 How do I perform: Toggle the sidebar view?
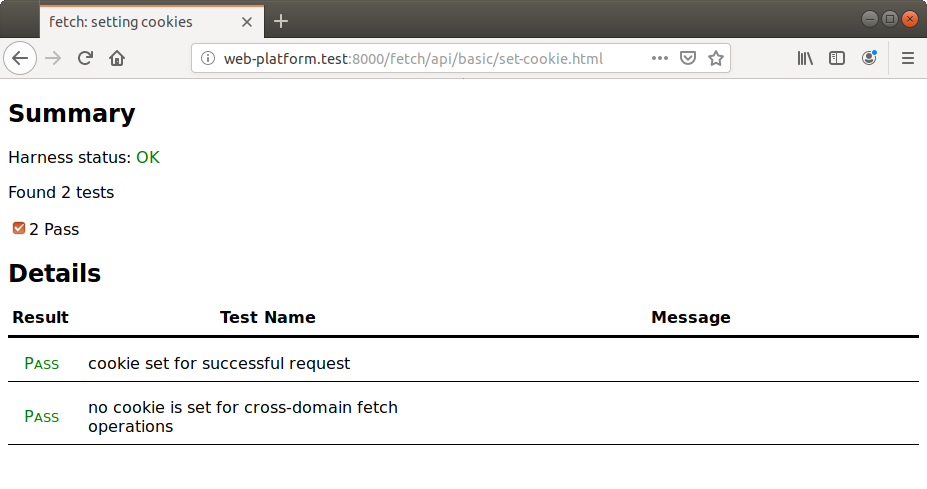click(x=837, y=58)
